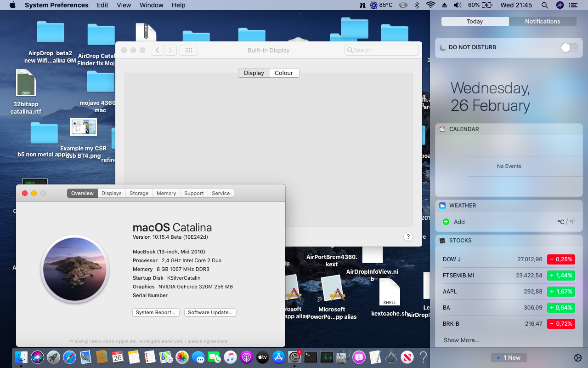Select Example my CSR usb BT4.png thumbnail

pos(84,127)
